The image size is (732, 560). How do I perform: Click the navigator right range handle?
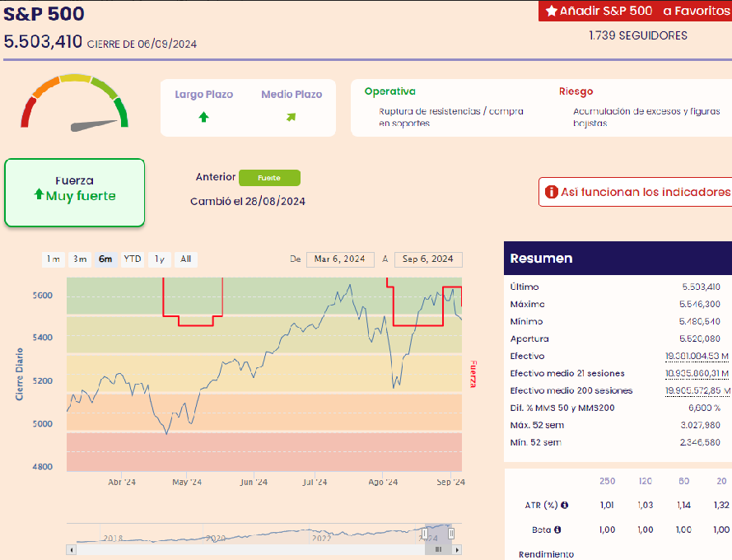pos(451,533)
